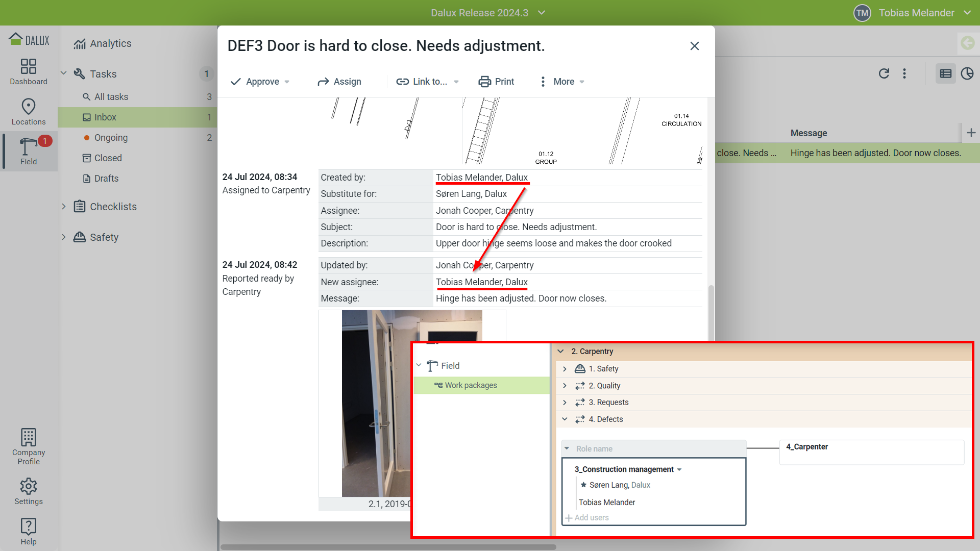Toggle the list view icon

click(945, 73)
